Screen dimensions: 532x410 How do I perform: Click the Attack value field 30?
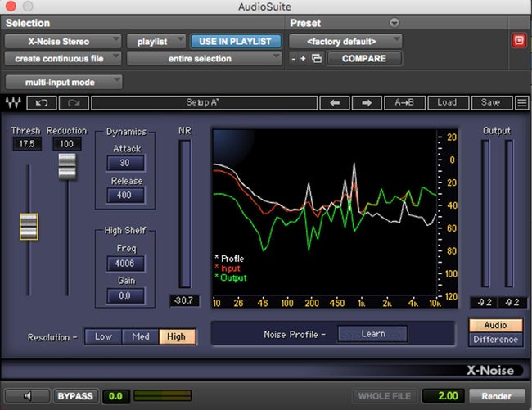tap(125, 163)
